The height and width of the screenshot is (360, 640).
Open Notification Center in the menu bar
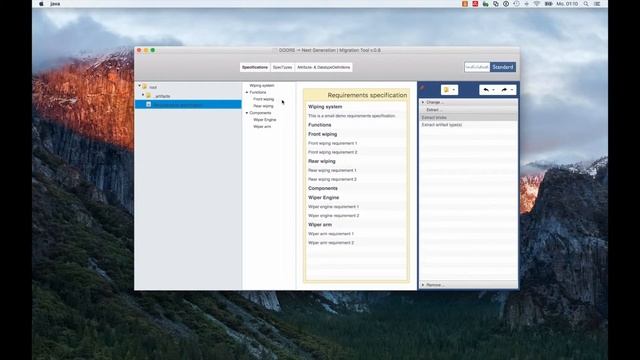pyautogui.click(x=597, y=4)
